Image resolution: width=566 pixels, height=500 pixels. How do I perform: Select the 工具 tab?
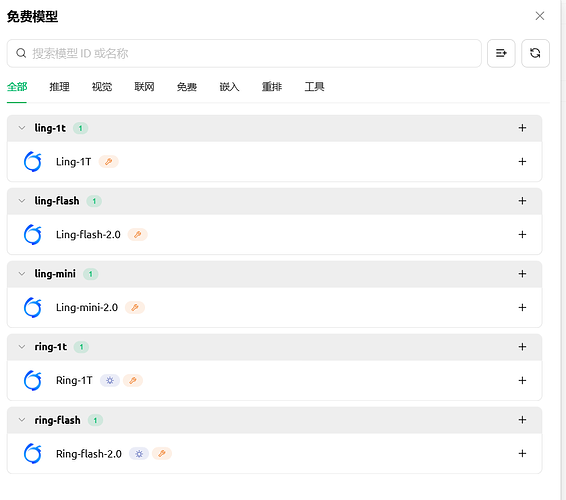(x=314, y=87)
